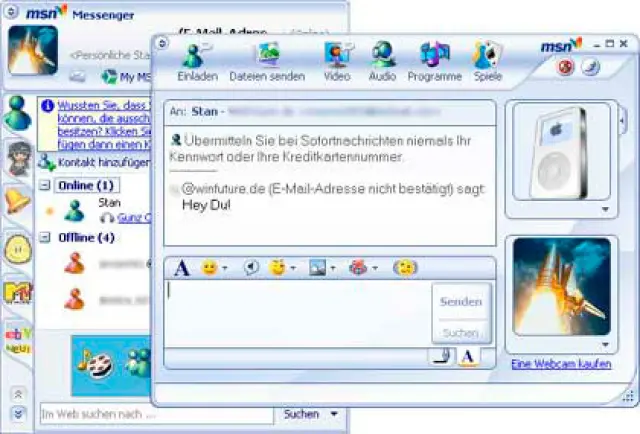This screenshot has height=434, width=640.
Task: Open My MSN in Messenger window
Action: point(126,77)
